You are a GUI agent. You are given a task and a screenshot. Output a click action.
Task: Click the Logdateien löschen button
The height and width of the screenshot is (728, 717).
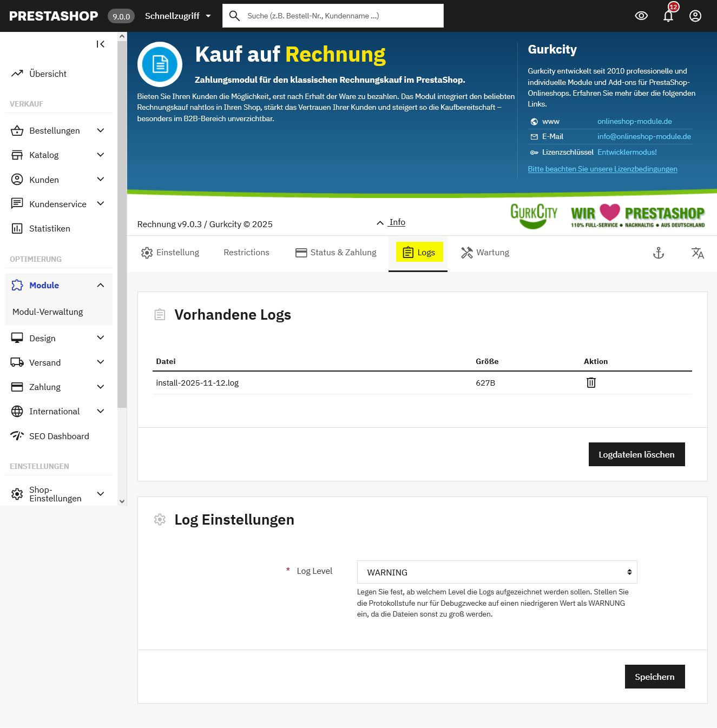(x=636, y=454)
